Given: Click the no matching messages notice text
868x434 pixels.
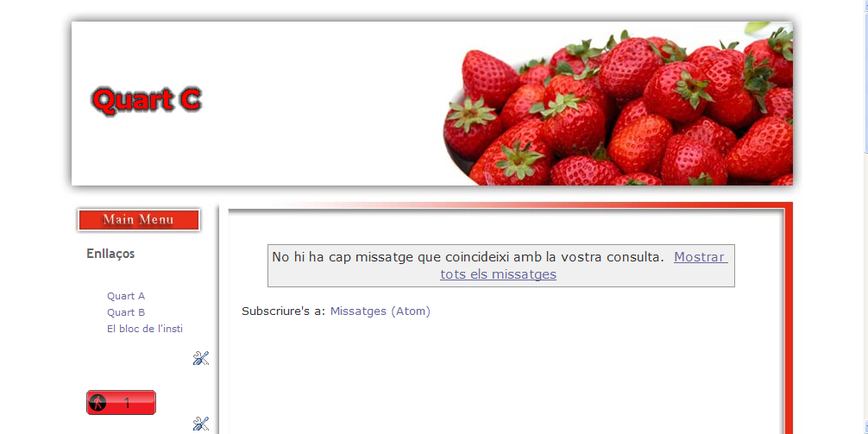Looking at the screenshot, I should (468, 257).
